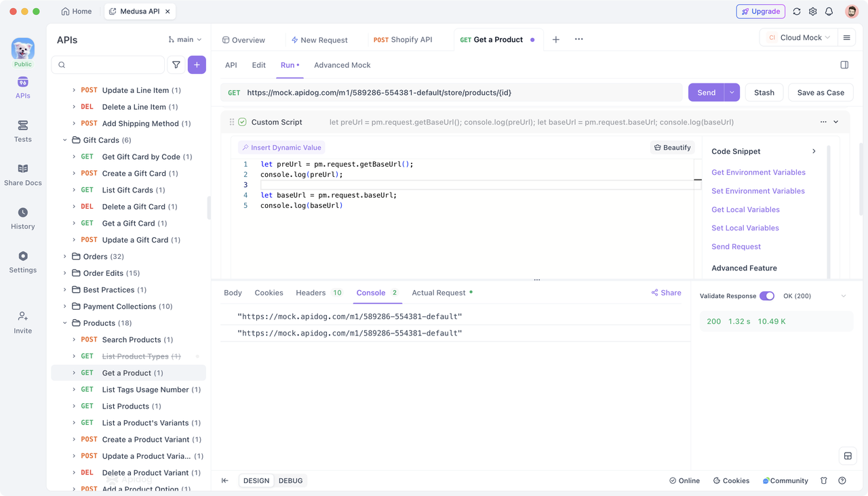Switch to the POST Shopify API tab
868x496 pixels.
(x=403, y=39)
